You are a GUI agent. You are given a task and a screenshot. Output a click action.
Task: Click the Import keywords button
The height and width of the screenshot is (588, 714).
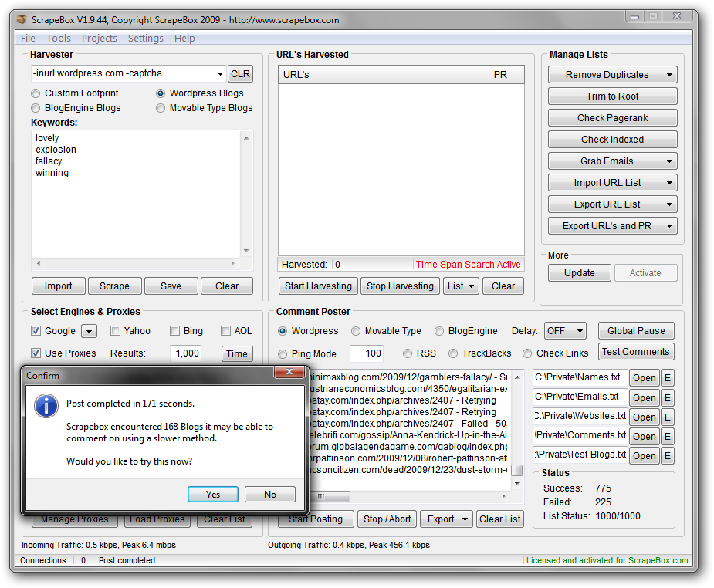click(x=59, y=286)
